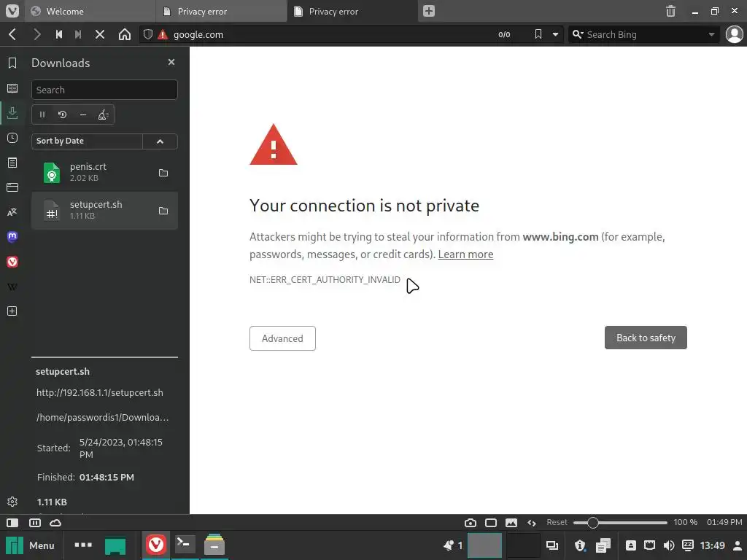Open the Sort by Date dropdown
The image size is (747, 560).
coord(88,141)
